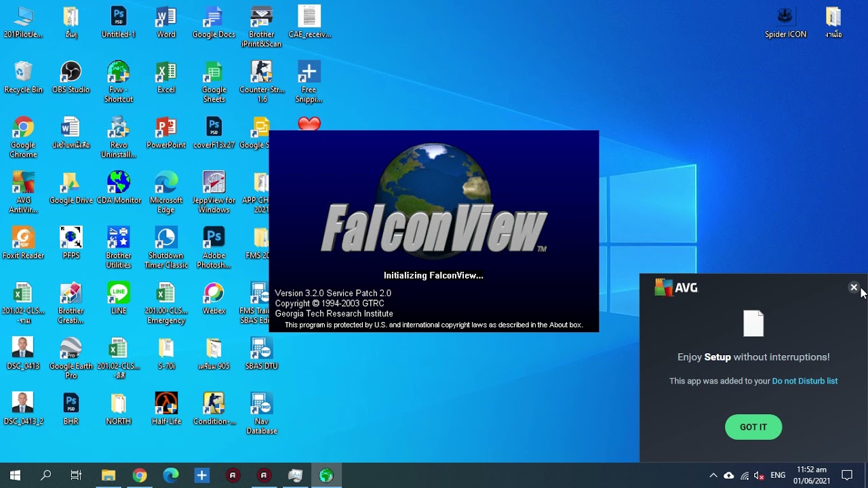Image resolution: width=868 pixels, height=488 pixels.
Task: Select the Word desktop shortcut
Action: (165, 22)
